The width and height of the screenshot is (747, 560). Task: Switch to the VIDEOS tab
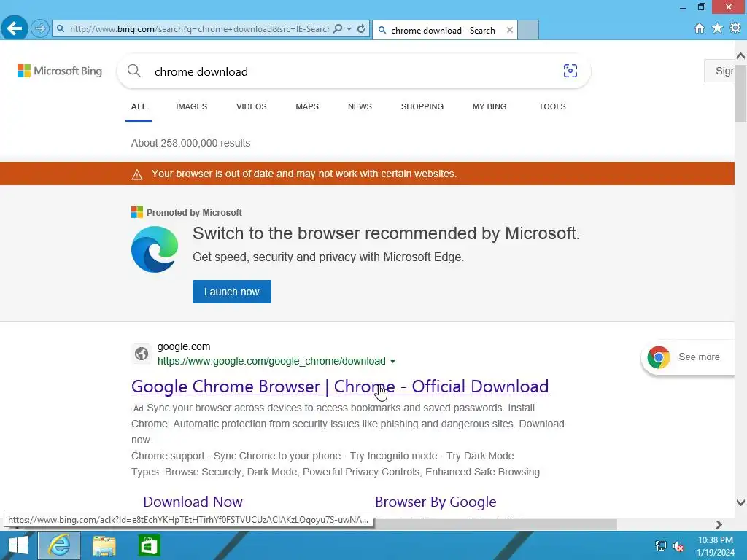(251, 106)
